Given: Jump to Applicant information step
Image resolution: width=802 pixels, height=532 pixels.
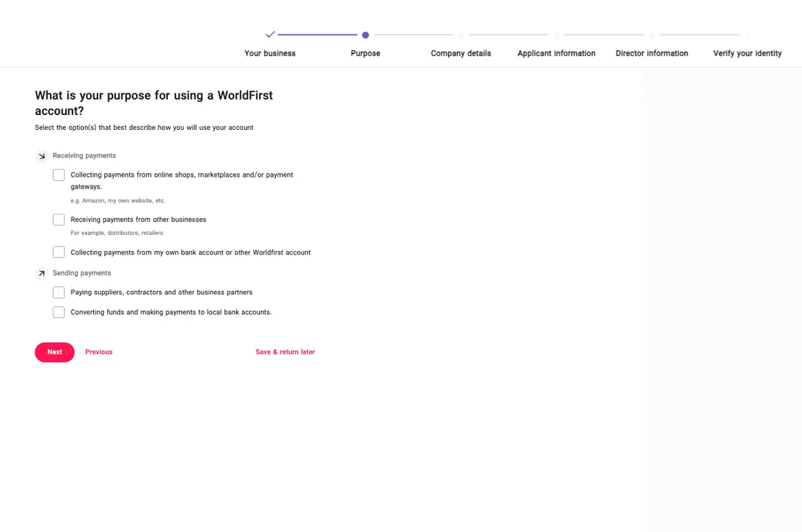Looking at the screenshot, I should [x=556, y=53].
